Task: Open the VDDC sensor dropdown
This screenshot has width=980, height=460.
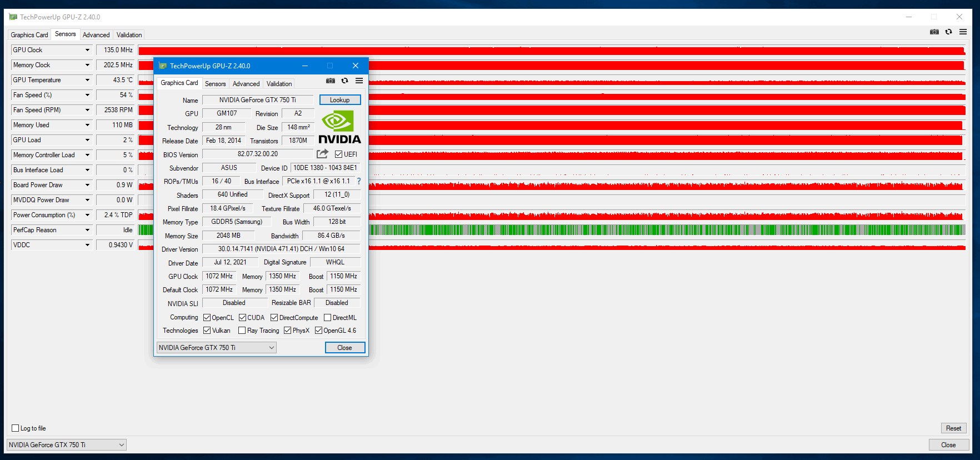Action: click(x=87, y=245)
